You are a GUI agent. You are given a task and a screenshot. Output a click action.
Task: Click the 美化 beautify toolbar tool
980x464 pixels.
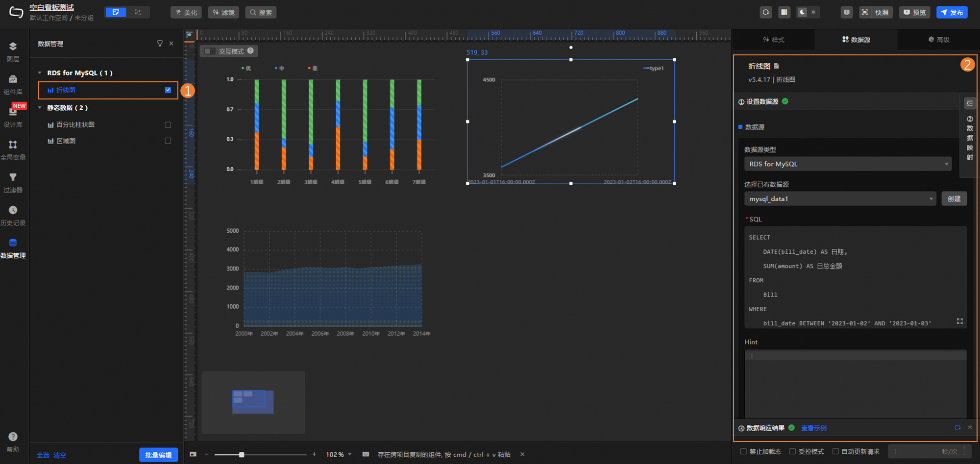(186, 12)
